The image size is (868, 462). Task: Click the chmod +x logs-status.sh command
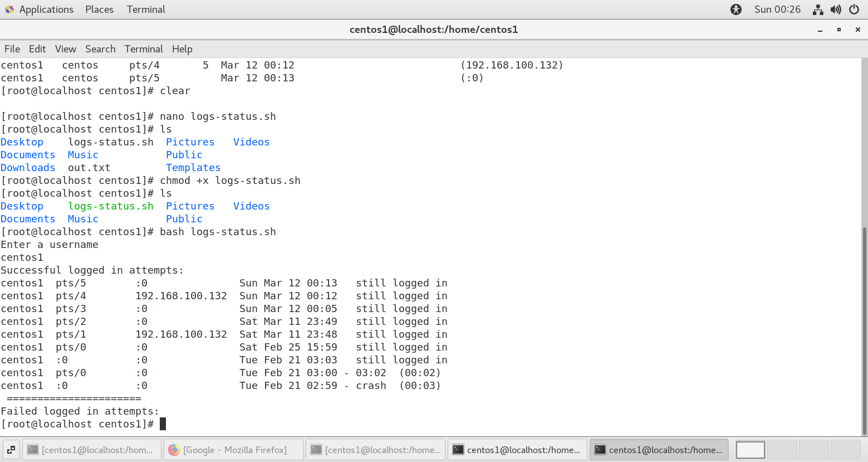(x=230, y=181)
